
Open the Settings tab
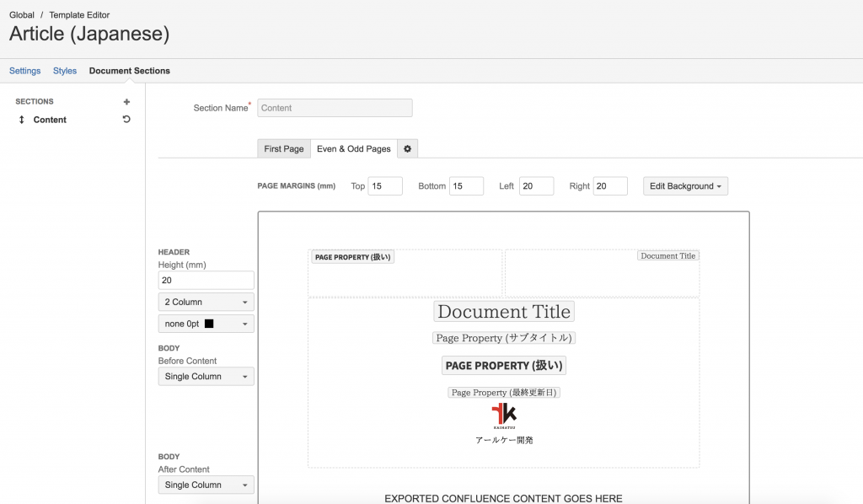pyautogui.click(x=24, y=71)
